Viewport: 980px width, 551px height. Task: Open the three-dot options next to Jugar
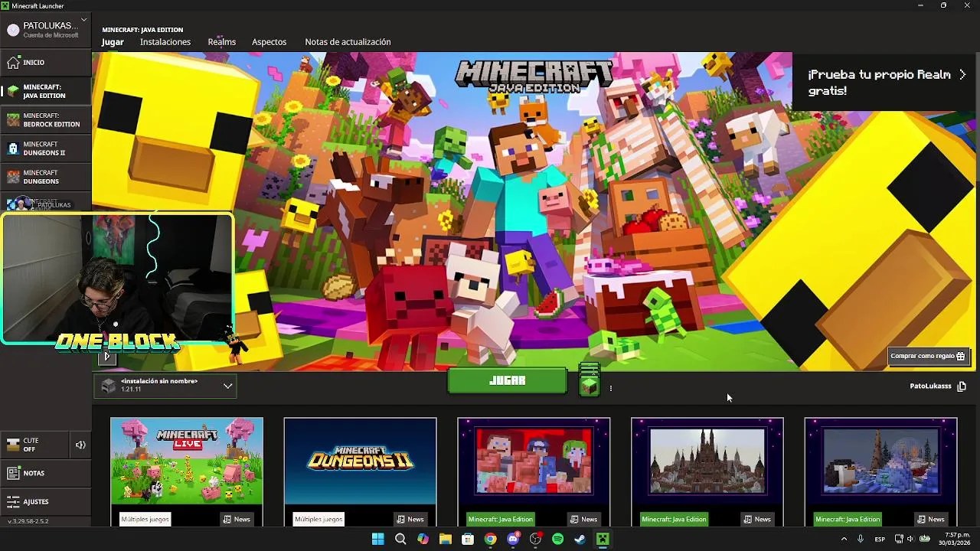[610, 388]
